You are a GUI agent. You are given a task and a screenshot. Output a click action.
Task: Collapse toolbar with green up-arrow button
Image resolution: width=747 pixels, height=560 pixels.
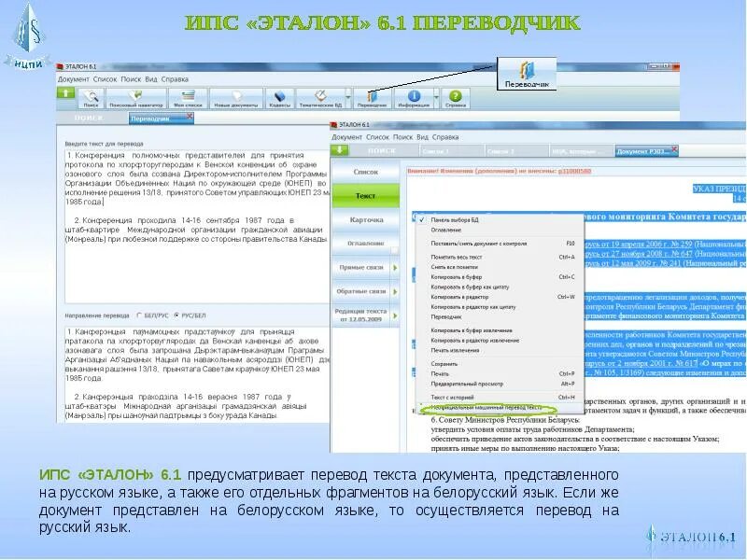tap(65, 92)
